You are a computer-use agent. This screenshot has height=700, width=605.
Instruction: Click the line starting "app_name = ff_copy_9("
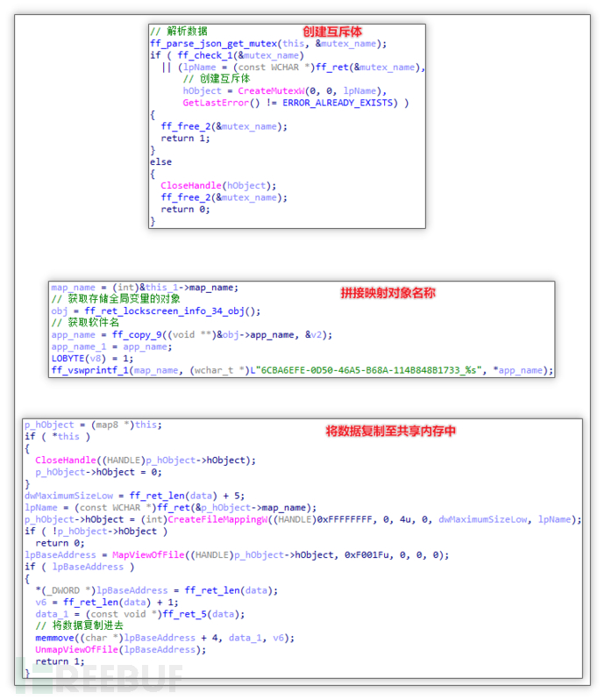click(x=192, y=335)
